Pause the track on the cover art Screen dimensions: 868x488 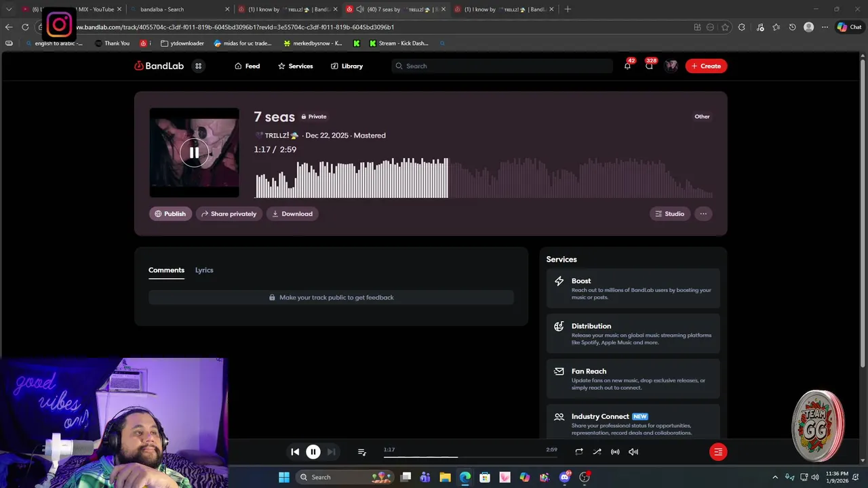point(194,152)
